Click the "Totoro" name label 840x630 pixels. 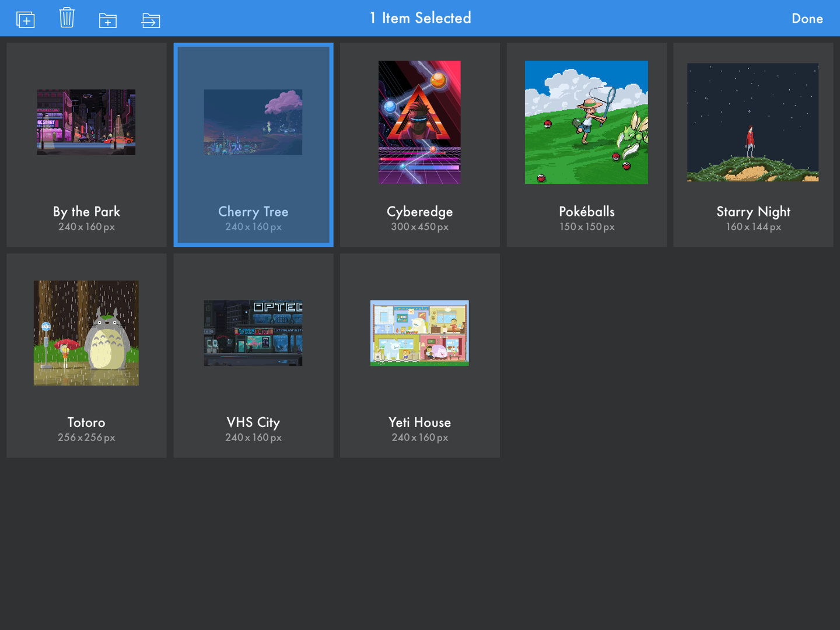pyautogui.click(x=86, y=422)
